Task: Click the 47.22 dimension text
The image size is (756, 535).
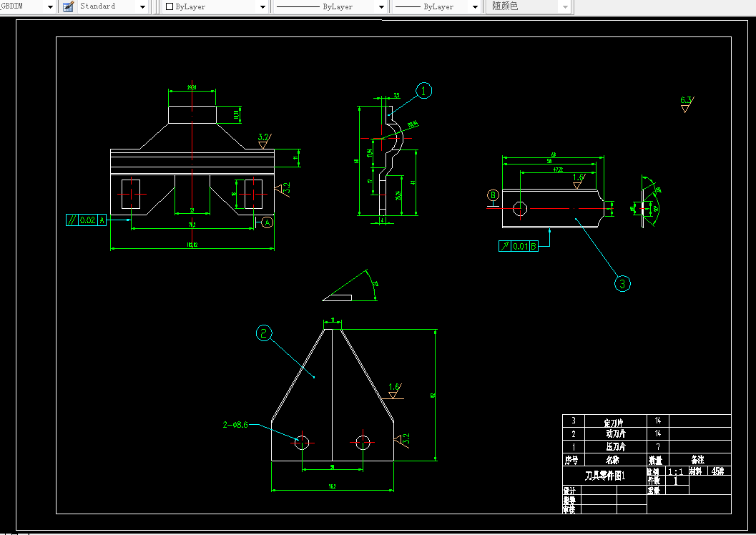Action: (x=558, y=170)
